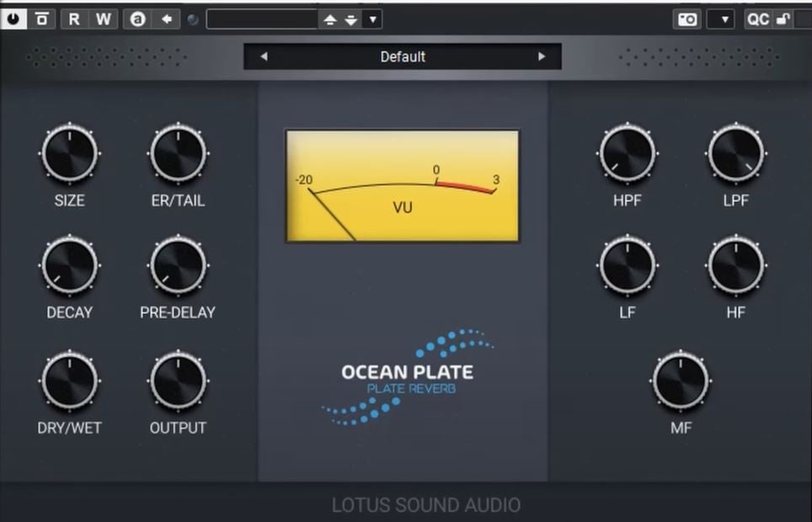Click the OUTPUT knob
The height and width of the screenshot is (522, 812).
pyautogui.click(x=178, y=381)
